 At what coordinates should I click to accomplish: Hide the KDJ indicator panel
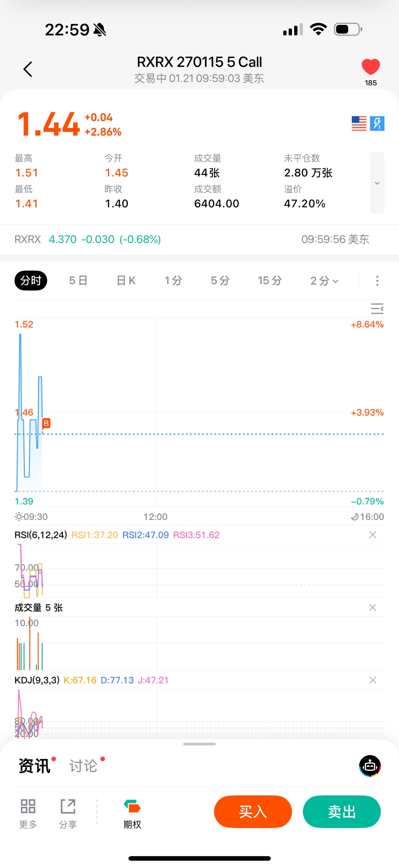(x=372, y=680)
